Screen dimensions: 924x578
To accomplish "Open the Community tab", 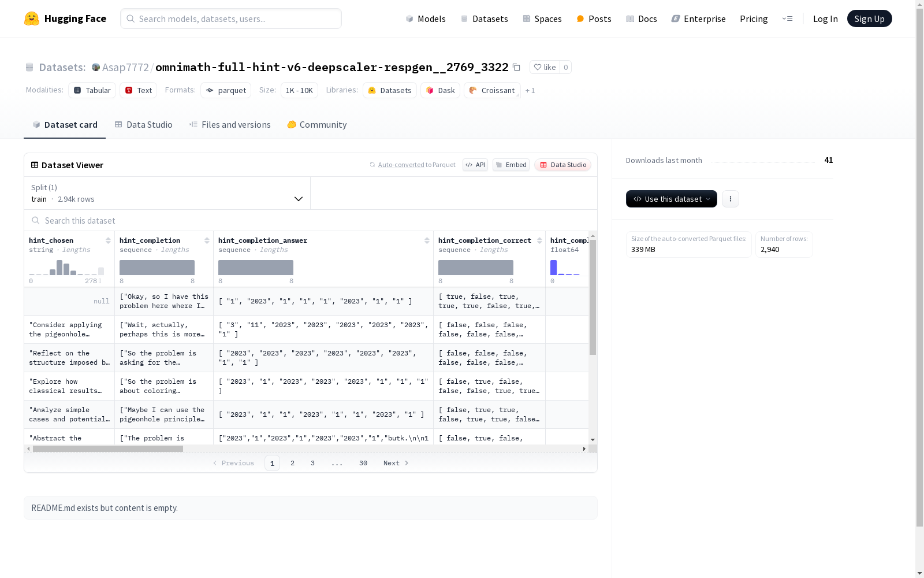I will 317,125.
